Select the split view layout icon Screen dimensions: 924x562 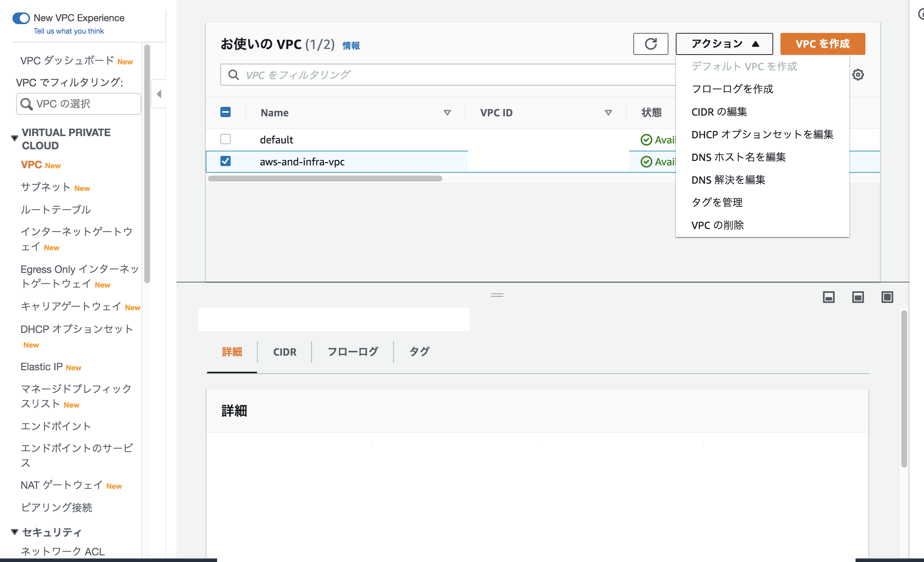(858, 297)
